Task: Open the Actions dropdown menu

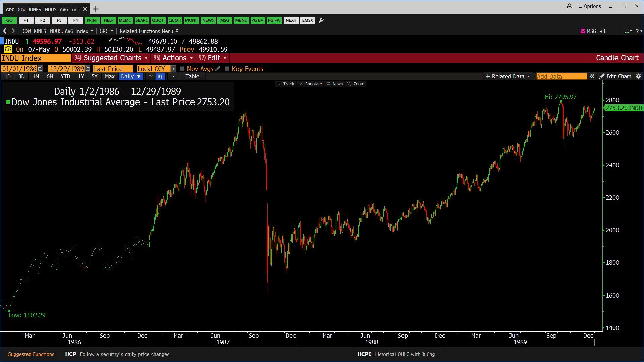Action: (173, 58)
